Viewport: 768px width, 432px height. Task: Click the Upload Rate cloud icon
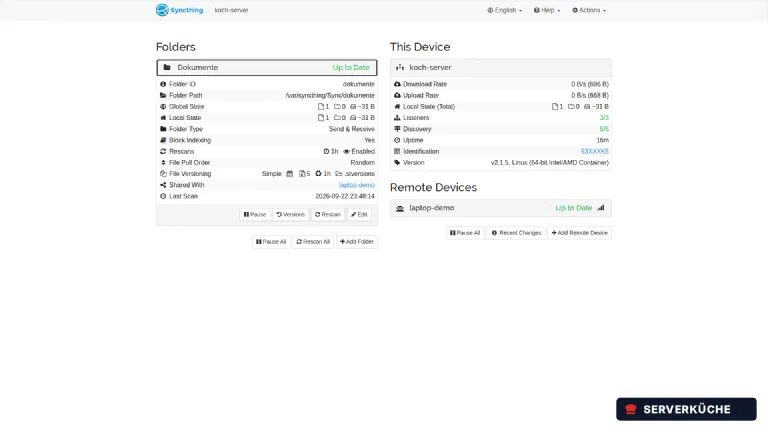tap(397, 96)
